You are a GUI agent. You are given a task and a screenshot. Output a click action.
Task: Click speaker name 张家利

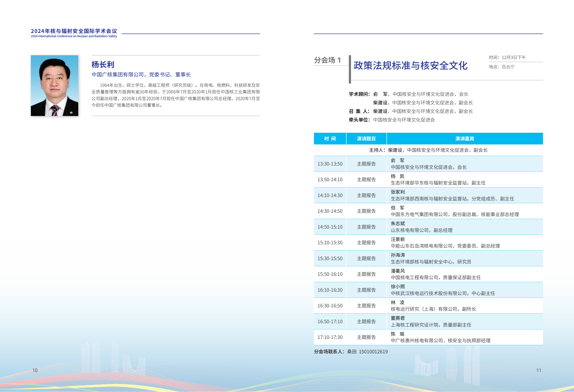[x=398, y=192]
